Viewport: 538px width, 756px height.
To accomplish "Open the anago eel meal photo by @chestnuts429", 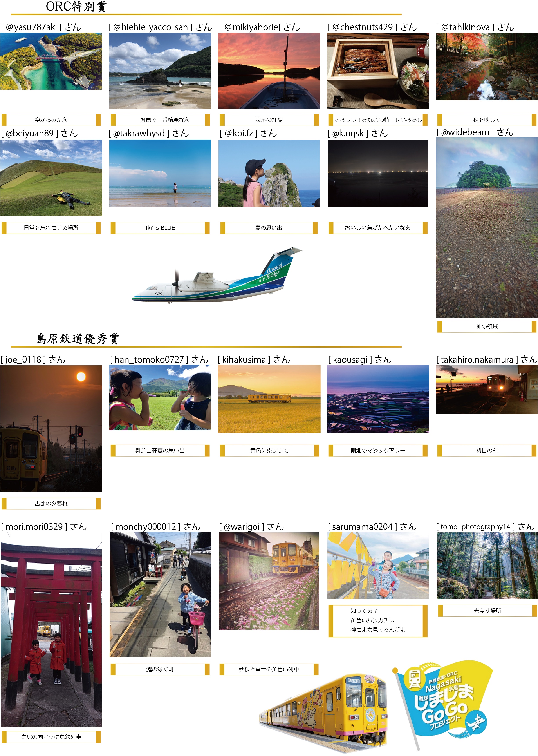I will (378, 71).
